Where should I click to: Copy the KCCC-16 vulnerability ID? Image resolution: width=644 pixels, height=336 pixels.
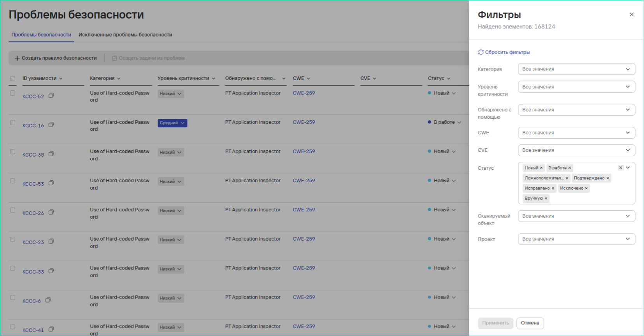point(51,125)
